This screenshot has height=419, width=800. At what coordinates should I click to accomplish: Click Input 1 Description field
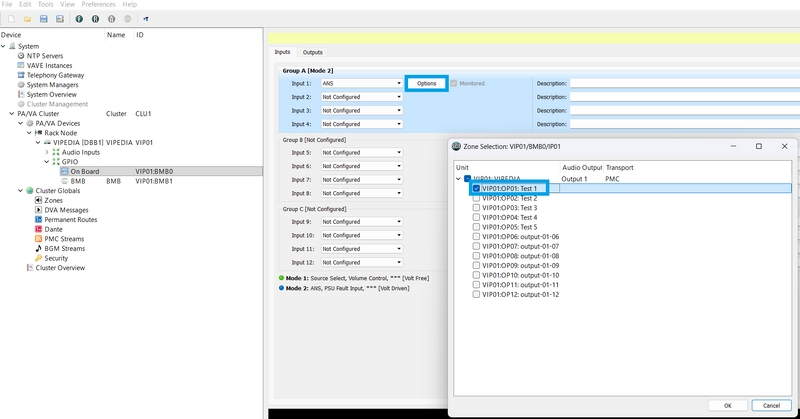(x=685, y=83)
